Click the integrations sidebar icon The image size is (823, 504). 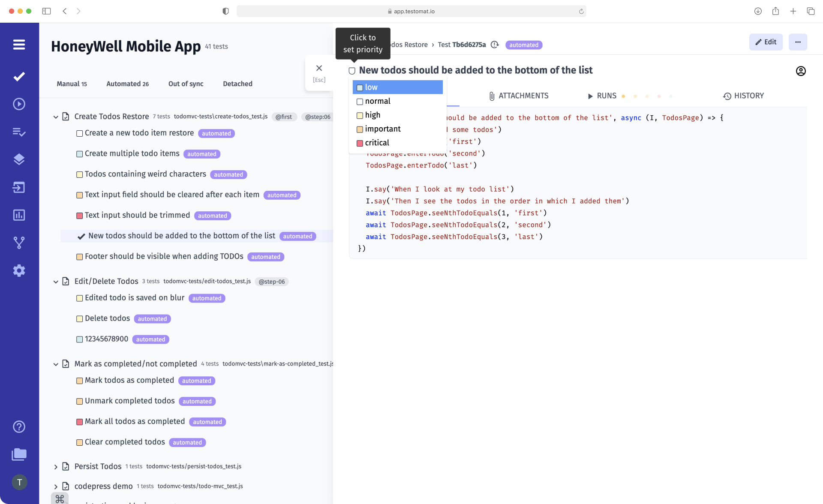coord(19,187)
